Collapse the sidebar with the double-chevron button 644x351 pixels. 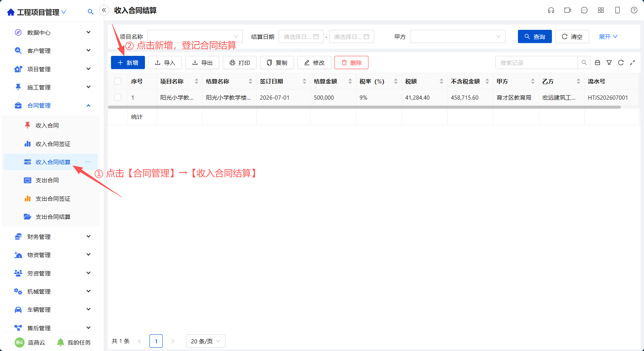(104, 10)
